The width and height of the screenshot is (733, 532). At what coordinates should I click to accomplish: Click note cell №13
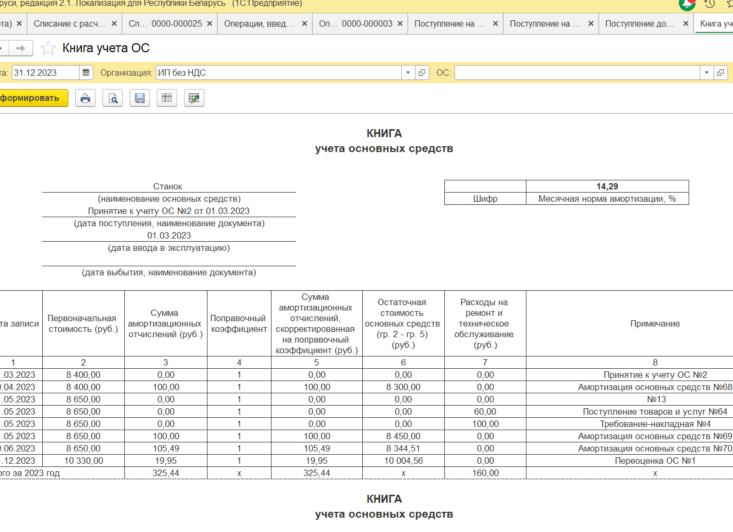point(656,399)
